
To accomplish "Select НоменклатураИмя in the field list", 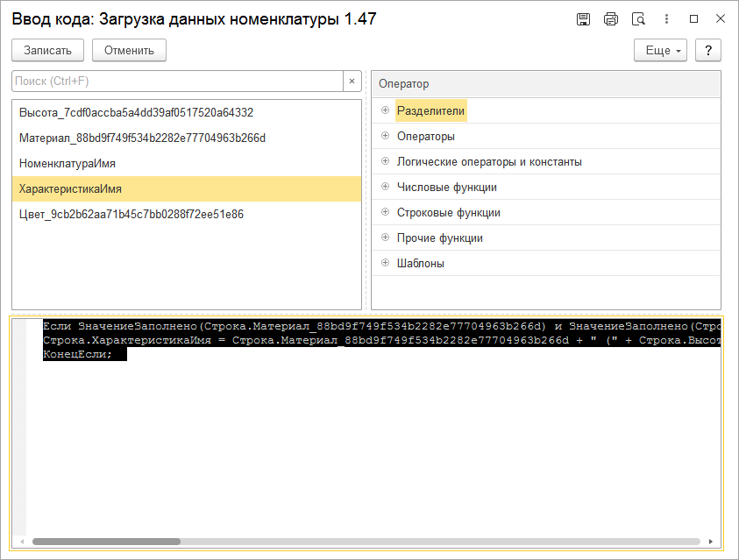I will [x=68, y=163].
